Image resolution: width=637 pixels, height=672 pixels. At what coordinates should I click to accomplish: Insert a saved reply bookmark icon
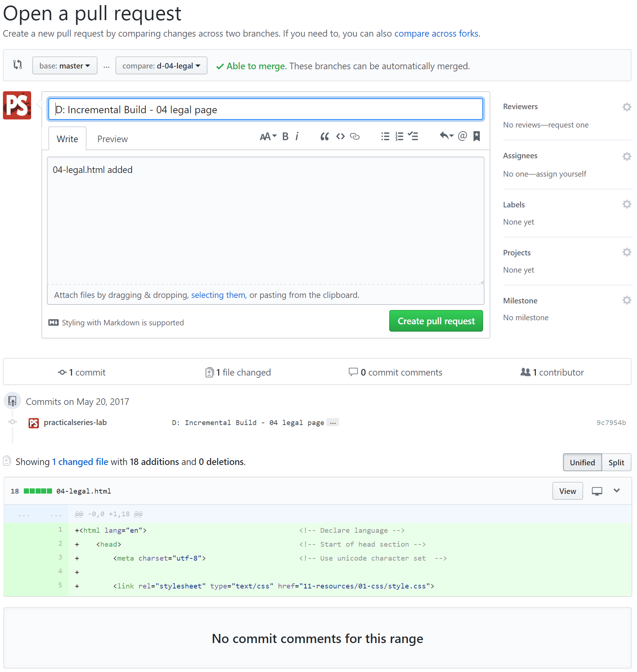[476, 136]
